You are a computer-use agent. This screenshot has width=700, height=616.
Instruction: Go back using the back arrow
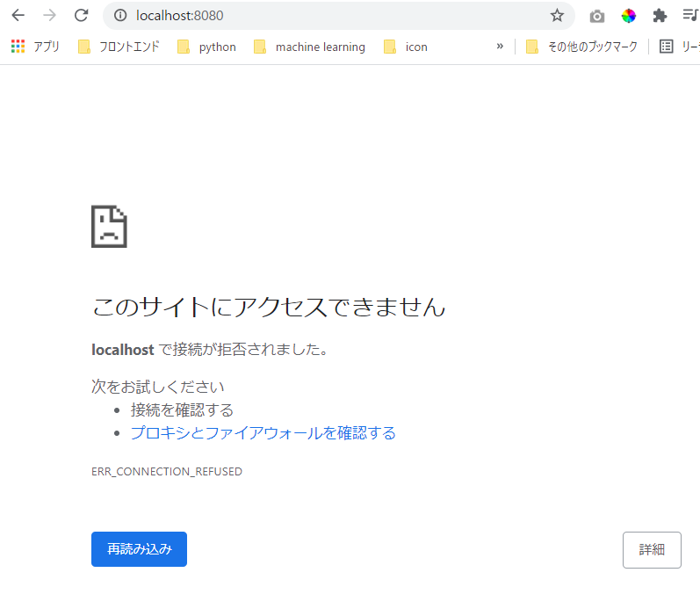point(18,15)
